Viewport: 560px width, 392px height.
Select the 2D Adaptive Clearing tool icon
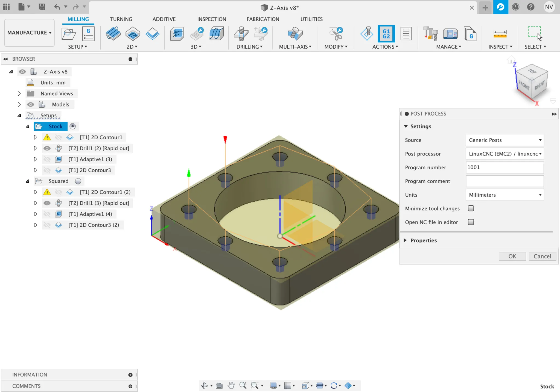point(113,34)
